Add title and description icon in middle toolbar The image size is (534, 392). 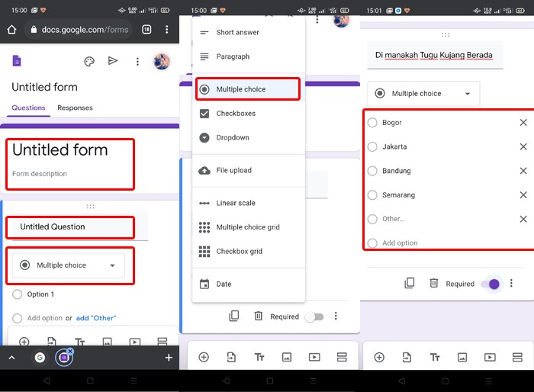pos(259,357)
